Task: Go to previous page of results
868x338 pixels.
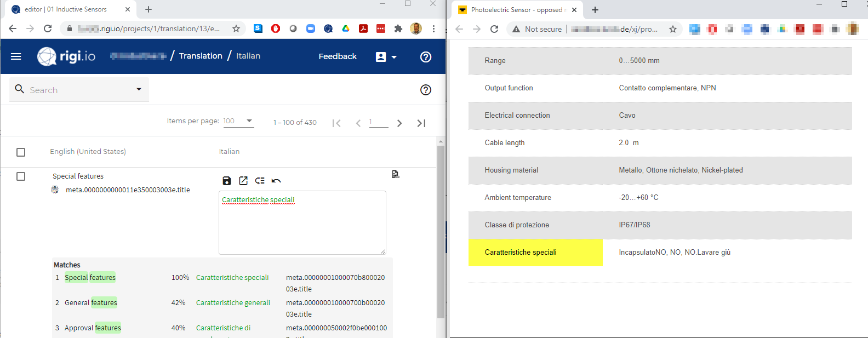Action: click(358, 123)
